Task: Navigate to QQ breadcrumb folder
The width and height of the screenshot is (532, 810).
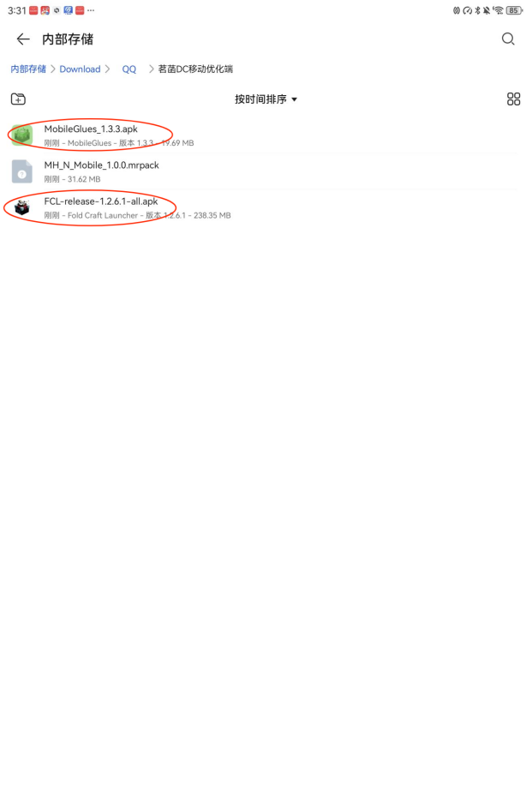Action: (x=129, y=69)
